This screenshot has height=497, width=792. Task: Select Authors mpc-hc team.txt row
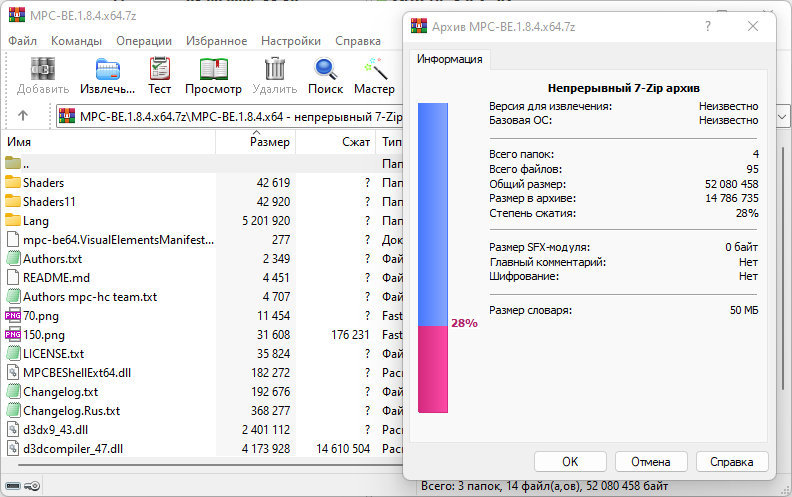204,296
